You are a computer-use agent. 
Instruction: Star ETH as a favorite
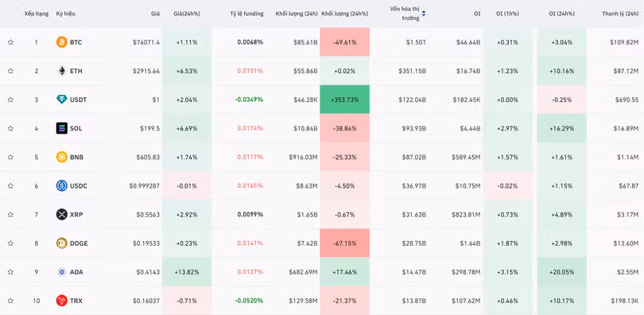[x=10, y=71]
